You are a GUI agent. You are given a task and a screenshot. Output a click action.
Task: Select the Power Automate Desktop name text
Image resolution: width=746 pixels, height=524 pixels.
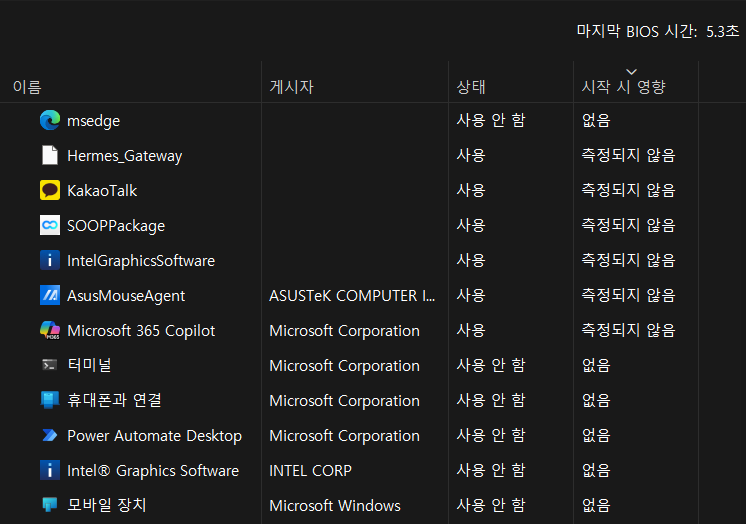155,435
